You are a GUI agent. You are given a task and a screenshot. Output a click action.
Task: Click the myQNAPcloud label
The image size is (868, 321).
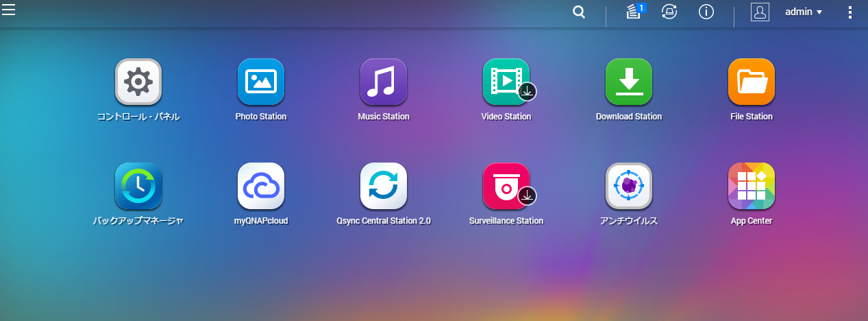[261, 221]
